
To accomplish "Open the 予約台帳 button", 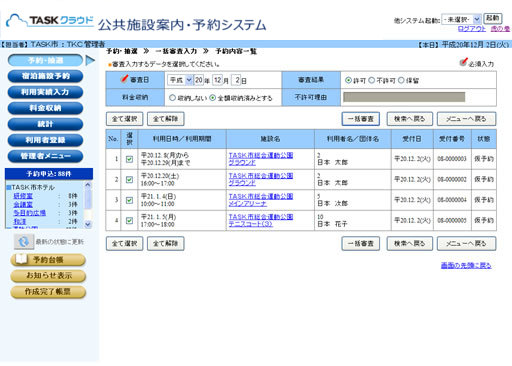I will (x=48, y=260).
